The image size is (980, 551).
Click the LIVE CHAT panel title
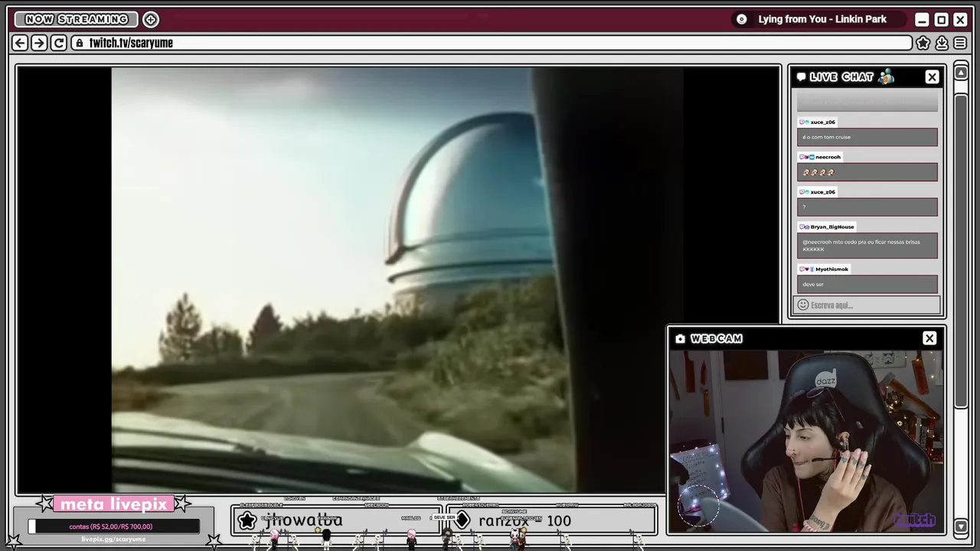(x=841, y=77)
